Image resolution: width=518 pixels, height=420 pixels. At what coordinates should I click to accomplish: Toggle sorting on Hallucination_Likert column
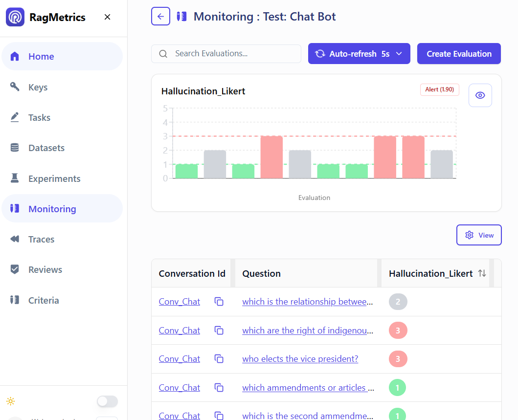point(481,273)
